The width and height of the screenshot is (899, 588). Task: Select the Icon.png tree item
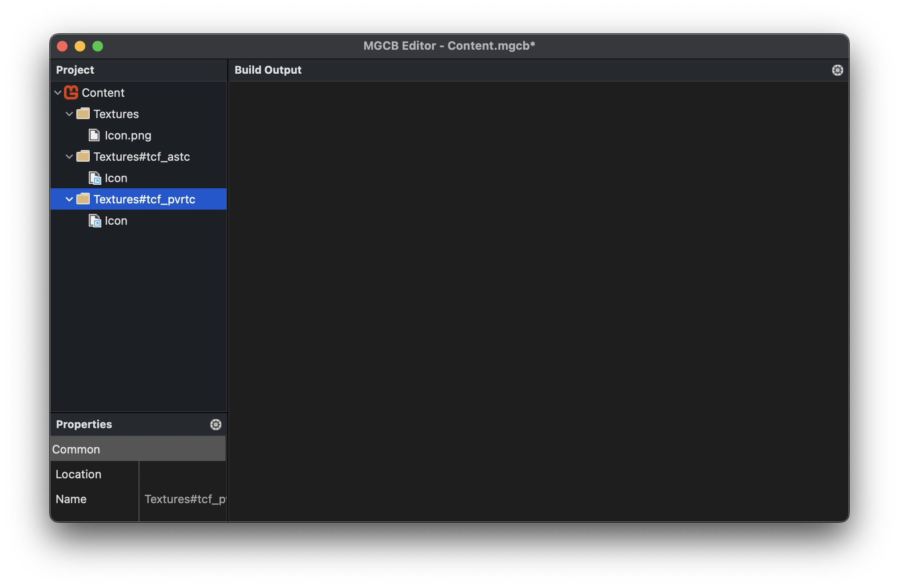128,135
